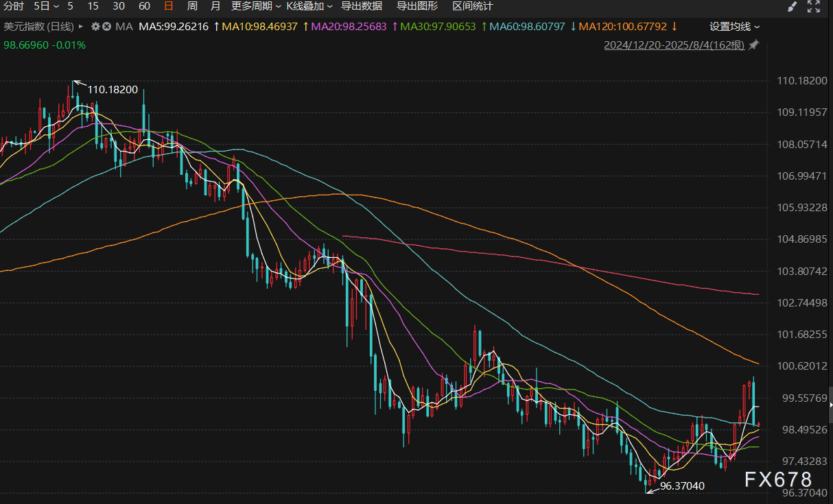Click 导出数据 to export data
833x504 pixels.
[x=362, y=6]
